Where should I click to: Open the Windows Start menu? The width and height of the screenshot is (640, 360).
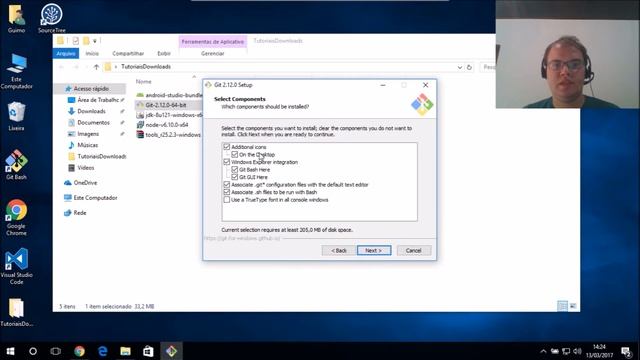point(10,351)
